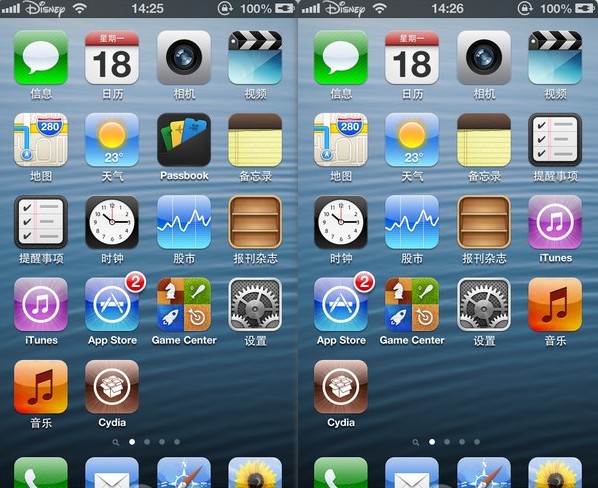This screenshot has height=488, width=598.
Task: Tap rotation lock icon on left status bar
Action: pos(225,8)
